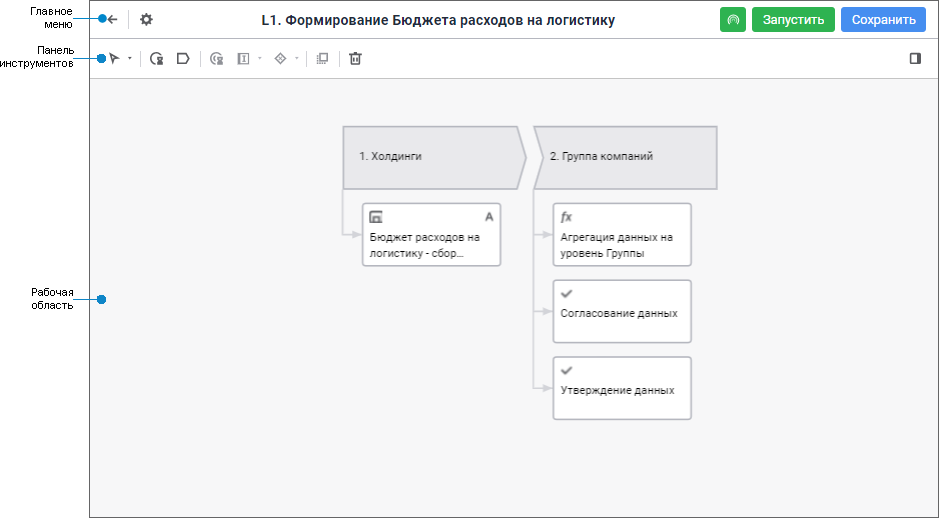Toggle the side panel icon at right
939x518 pixels.
(x=915, y=58)
